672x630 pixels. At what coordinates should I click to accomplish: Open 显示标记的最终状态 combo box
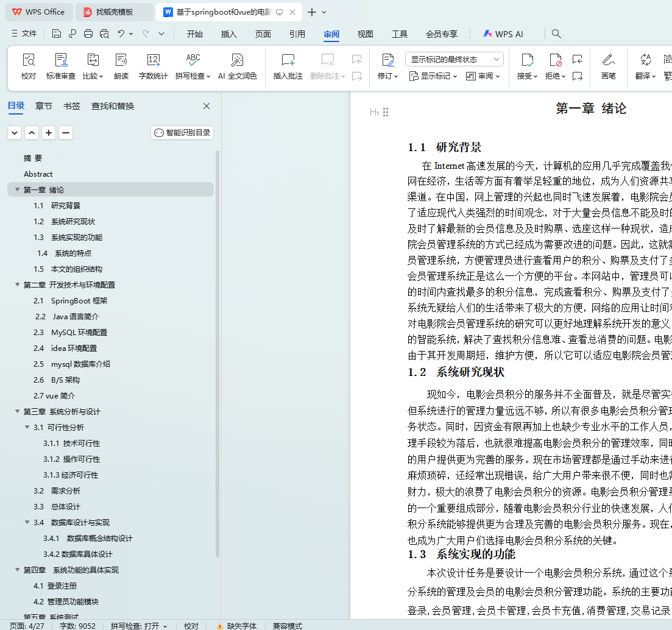click(x=454, y=59)
